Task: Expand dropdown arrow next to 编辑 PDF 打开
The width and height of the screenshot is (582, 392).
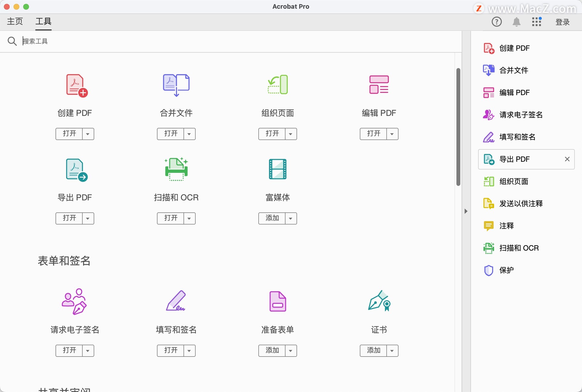Action: point(392,134)
